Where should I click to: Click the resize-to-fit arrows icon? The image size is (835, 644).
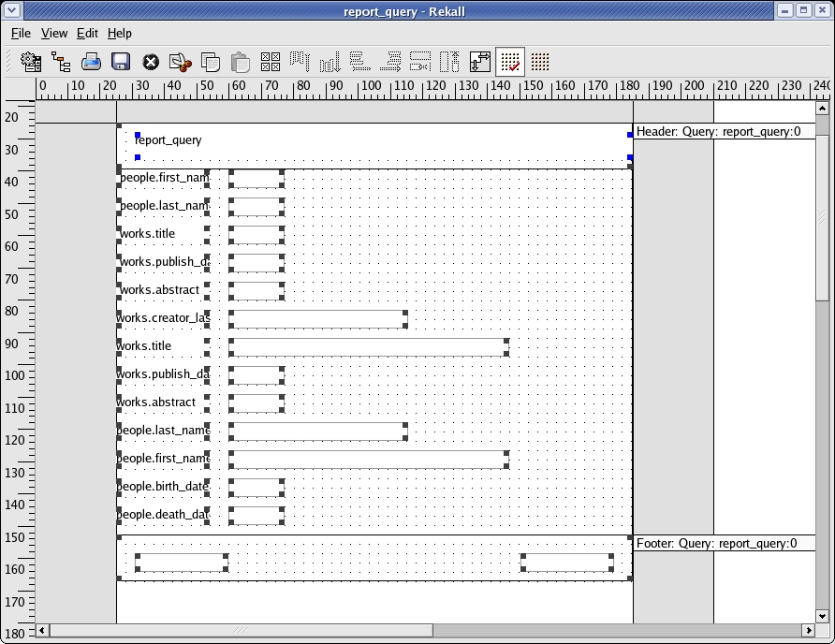pyautogui.click(x=480, y=63)
